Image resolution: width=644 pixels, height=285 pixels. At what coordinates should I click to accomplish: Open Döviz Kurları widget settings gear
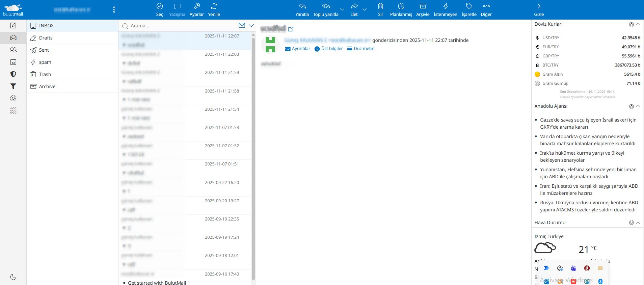tap(631, 24)
